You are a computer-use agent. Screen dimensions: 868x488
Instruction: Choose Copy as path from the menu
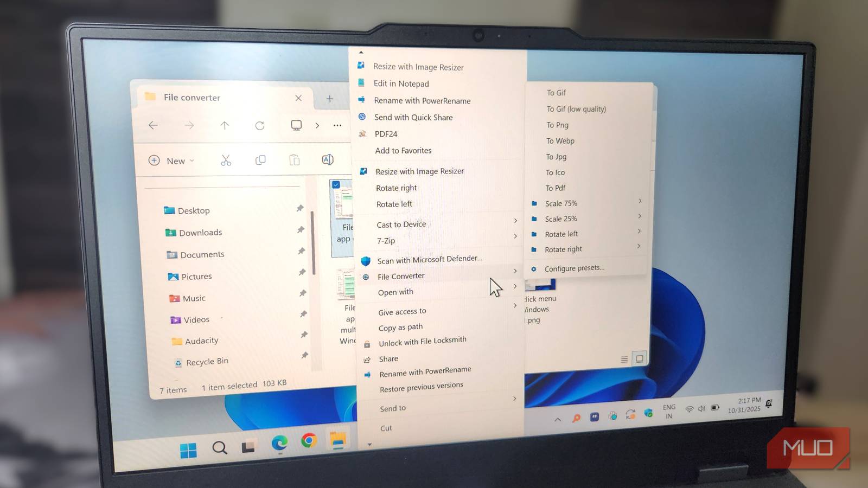400,326
